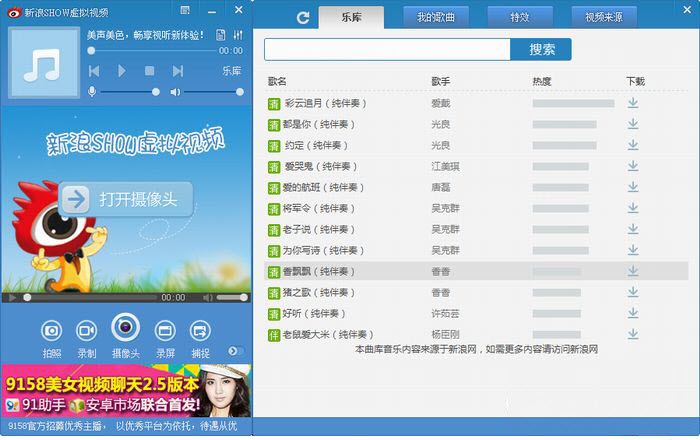
Task: Download 都是你 accompaniment
Action: point(633,124)
